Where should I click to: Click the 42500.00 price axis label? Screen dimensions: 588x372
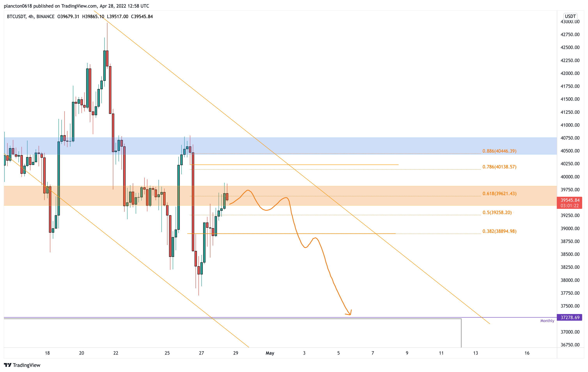point(570,47)
